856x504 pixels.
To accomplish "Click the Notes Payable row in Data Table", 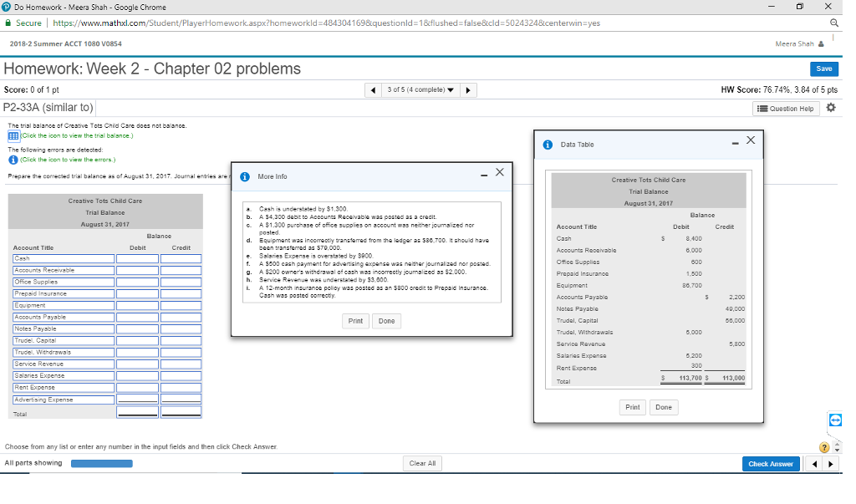I will coord(650,309).
